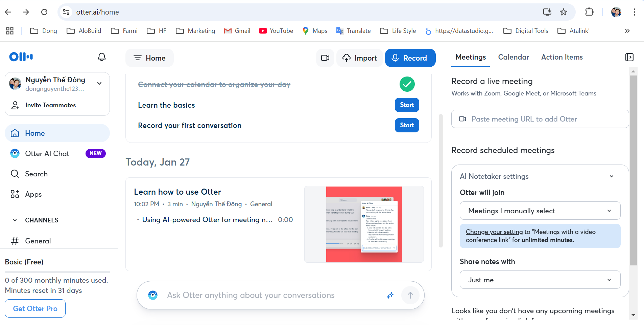Open the Chrome profile avatar

pos(616,12)
